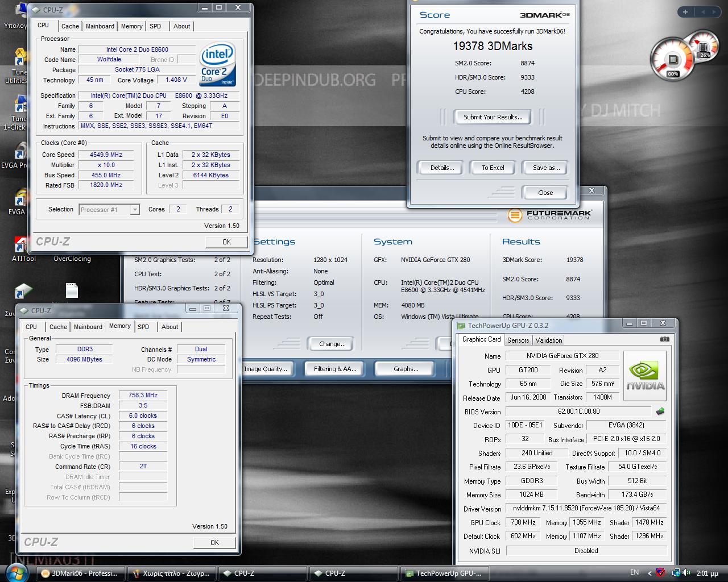Click the NVIDIA SLI Disabled field
Image resolution: width=728 pixels, height=582 pixels.
[x=586, y=551]
